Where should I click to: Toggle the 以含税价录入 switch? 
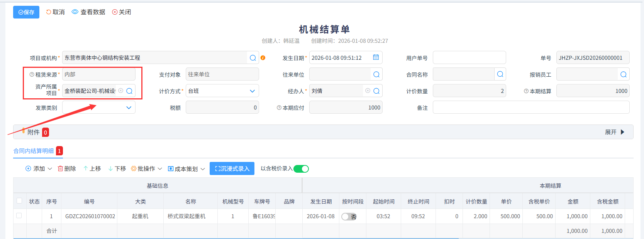pos(301,169)
